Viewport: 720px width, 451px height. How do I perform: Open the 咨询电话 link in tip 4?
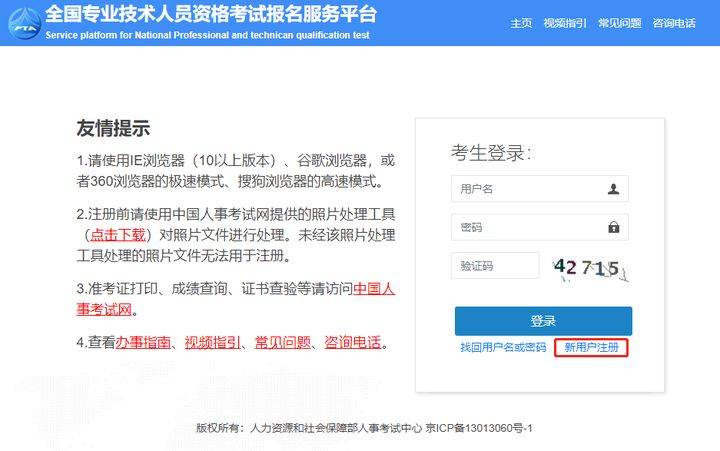click(x=353, y=342)
